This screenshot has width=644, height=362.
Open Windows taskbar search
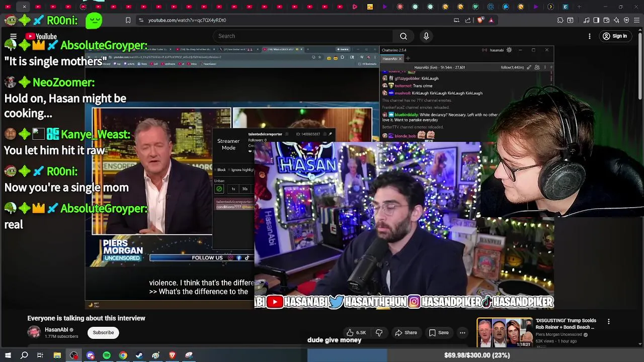tap(24, 355)
